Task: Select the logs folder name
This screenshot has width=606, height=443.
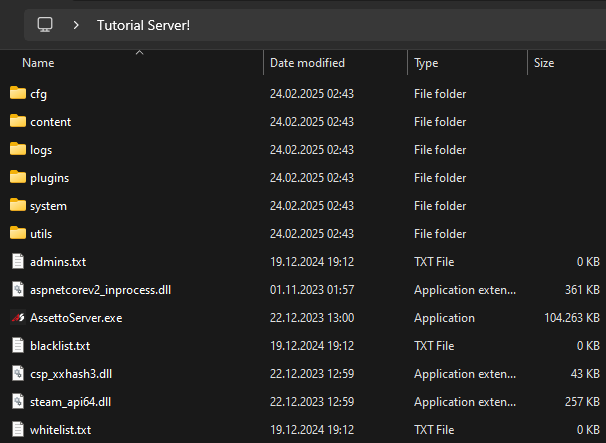Action: click(x=41, y=150)
